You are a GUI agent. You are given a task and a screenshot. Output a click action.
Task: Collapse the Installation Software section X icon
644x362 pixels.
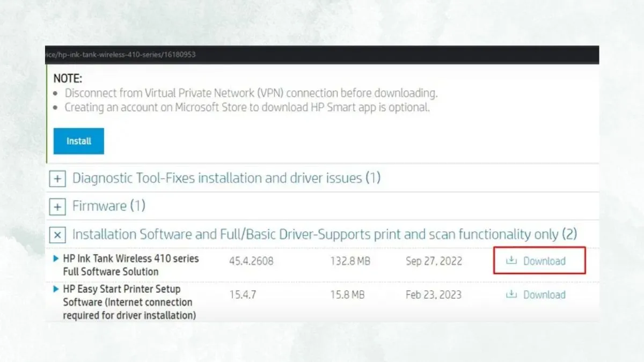(x=57, y=234)
